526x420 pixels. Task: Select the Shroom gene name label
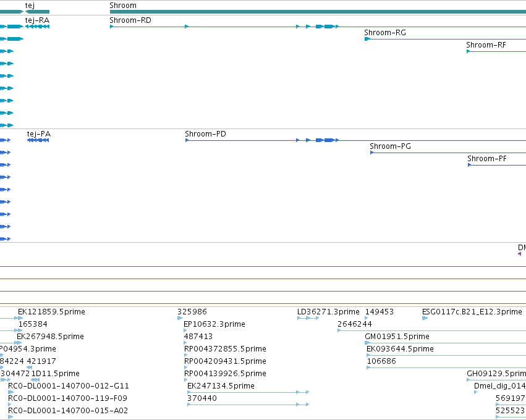(x=123, y=6)
